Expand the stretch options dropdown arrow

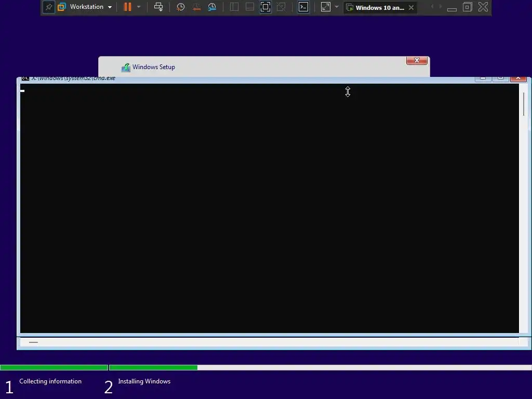tap(337, 7)
